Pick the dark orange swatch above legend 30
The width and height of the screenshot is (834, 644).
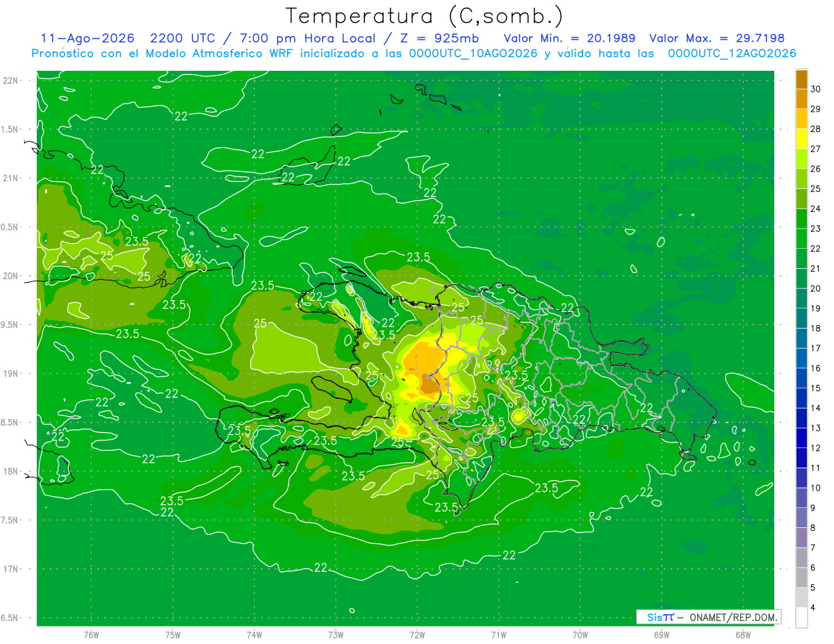[801, 79]
